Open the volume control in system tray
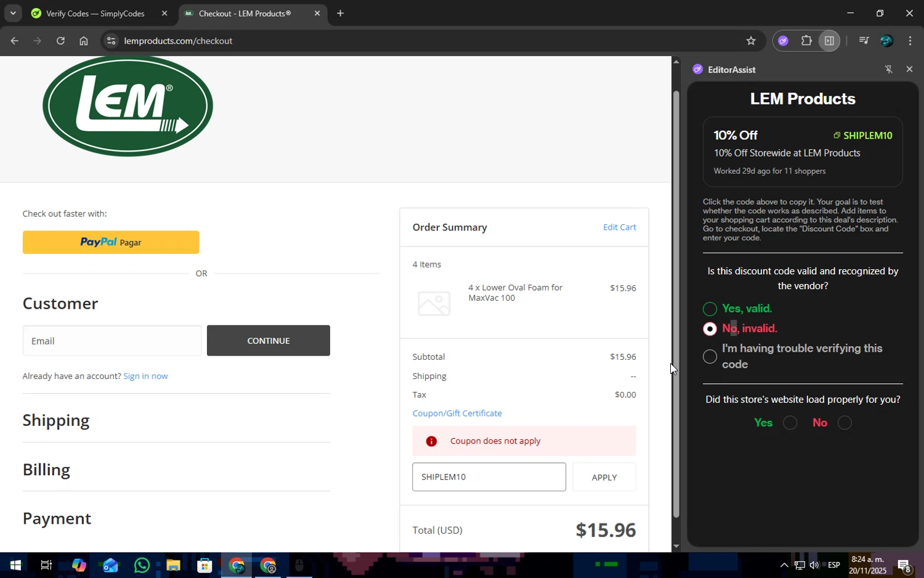Image resolution: width=924 pixels, height=578 pixels. (x=814, y=565)
